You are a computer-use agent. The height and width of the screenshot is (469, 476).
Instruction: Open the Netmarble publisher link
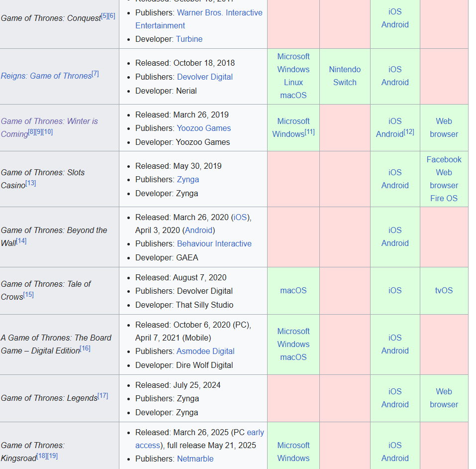pyautogui.click(x=195, y=459)
